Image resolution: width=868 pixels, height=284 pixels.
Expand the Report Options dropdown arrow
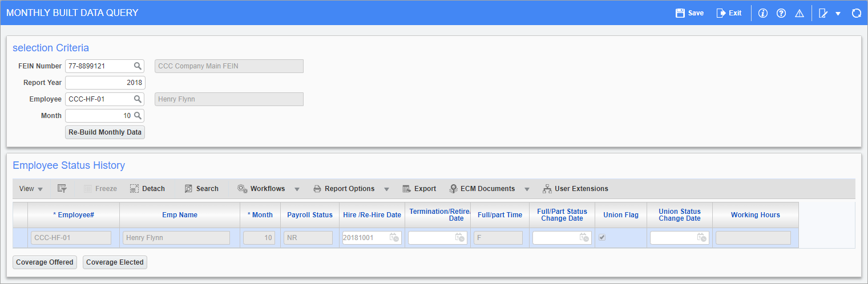pos(386,189)
